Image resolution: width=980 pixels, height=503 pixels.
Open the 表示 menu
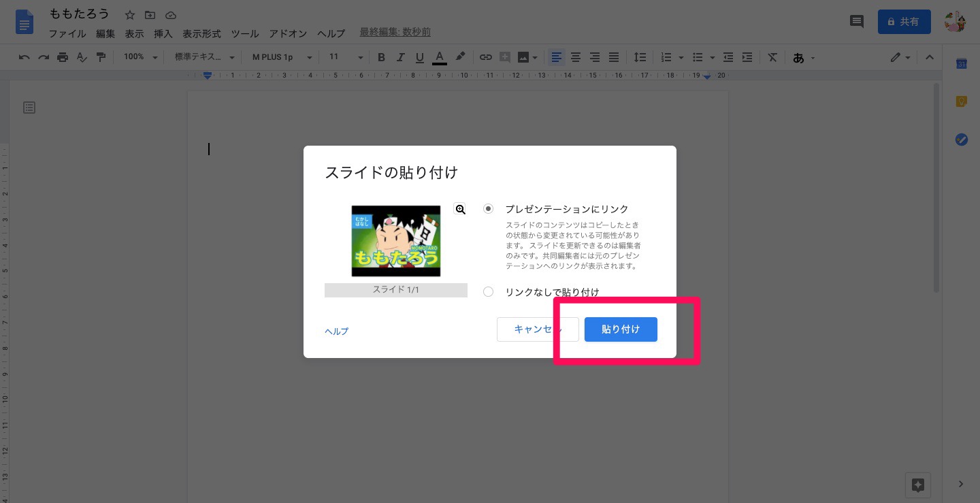[134, 33]
